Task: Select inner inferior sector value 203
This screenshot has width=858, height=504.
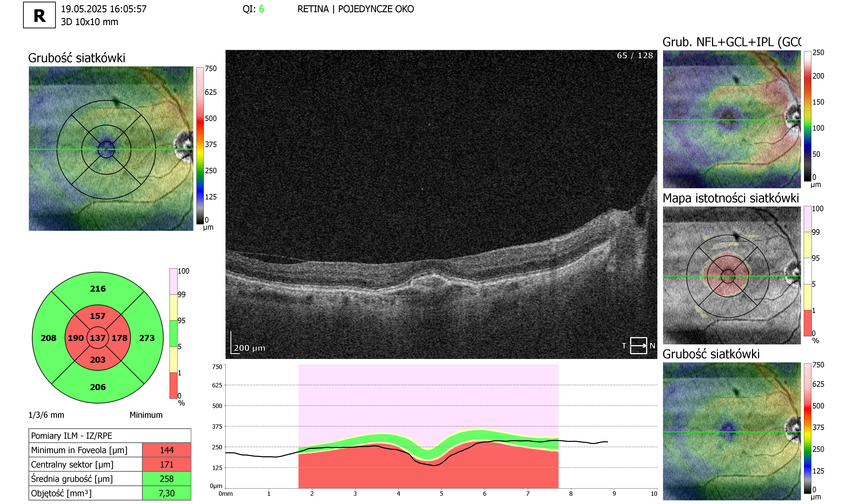Action: point(98,360)
